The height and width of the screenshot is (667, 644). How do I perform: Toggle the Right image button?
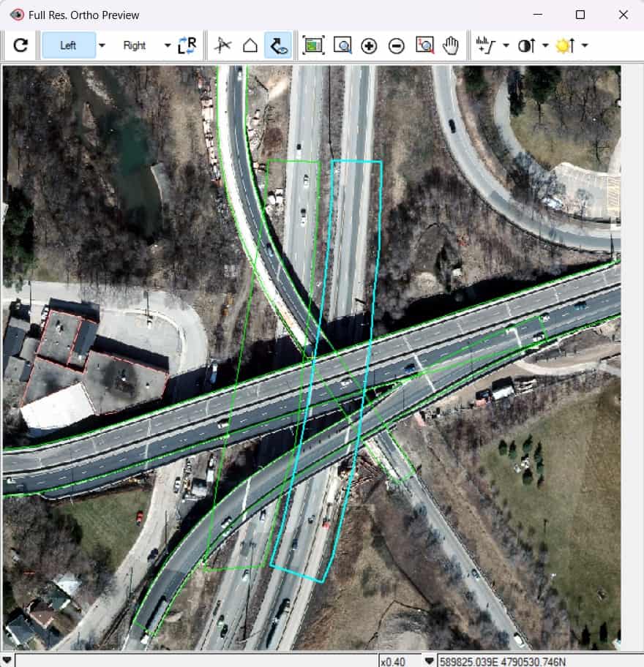tap(134, 45)
